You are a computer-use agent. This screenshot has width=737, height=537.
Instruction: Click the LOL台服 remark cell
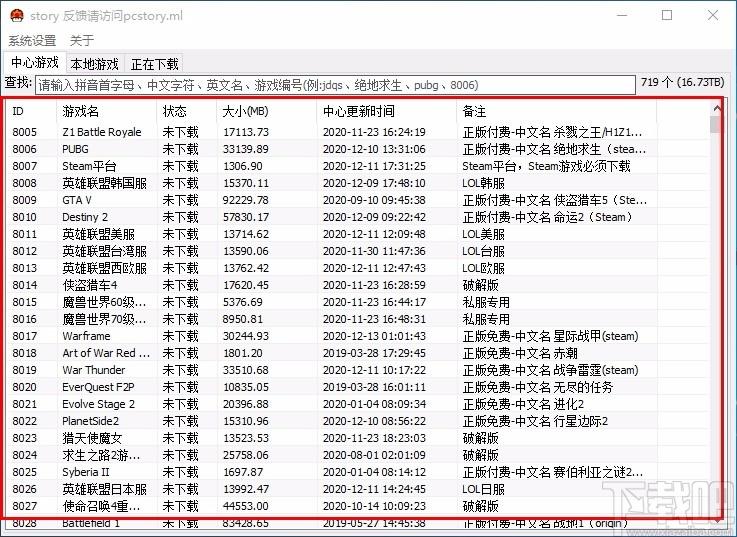483,251
